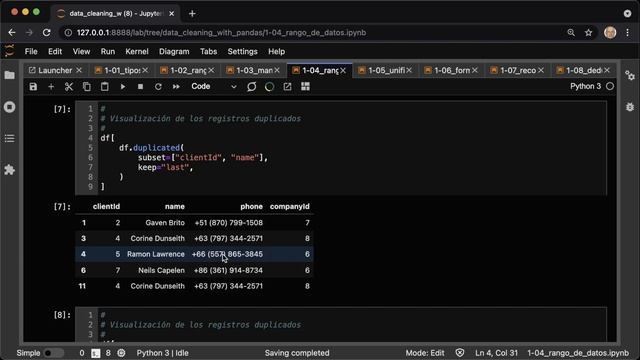Open browser three-dot menu

point(627,33)
